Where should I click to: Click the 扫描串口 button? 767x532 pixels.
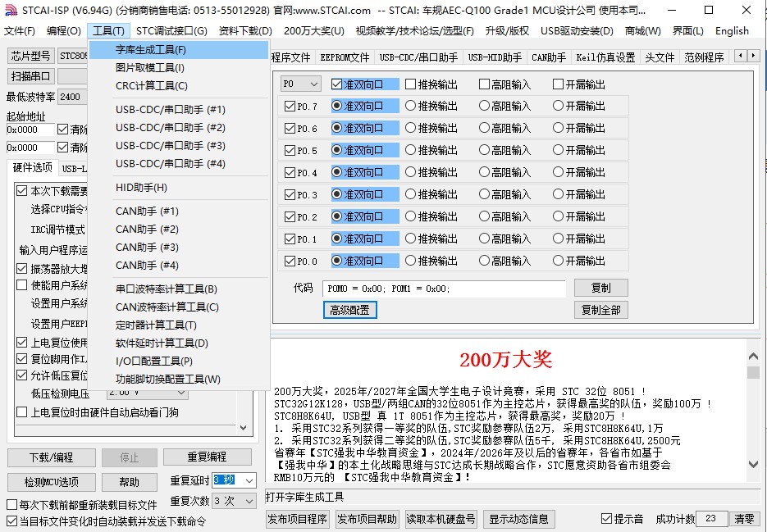coord(30,76)
